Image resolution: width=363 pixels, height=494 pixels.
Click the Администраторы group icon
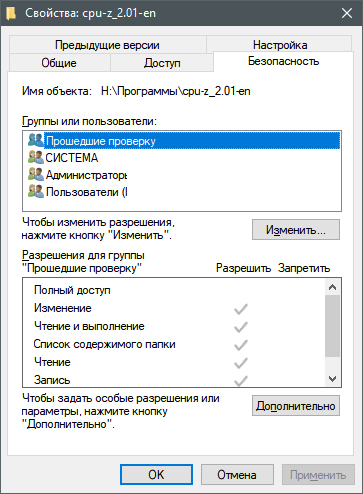coord(36,174)
